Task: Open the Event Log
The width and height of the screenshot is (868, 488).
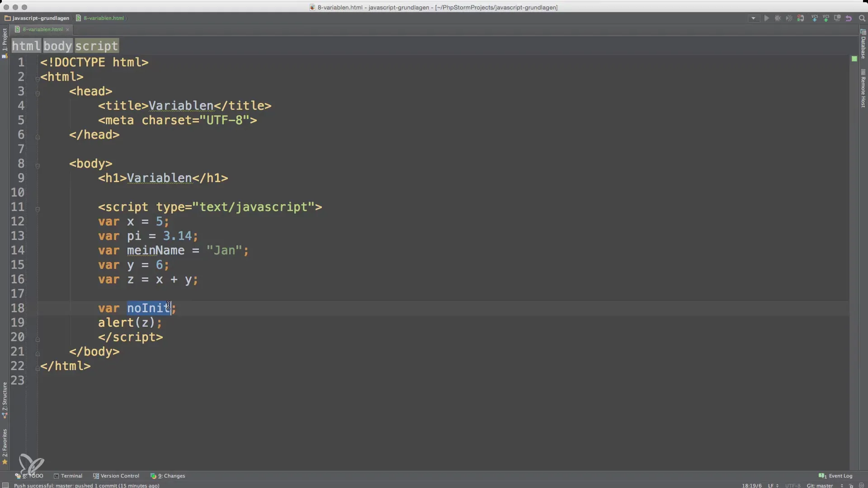Action: pos(835,476)
